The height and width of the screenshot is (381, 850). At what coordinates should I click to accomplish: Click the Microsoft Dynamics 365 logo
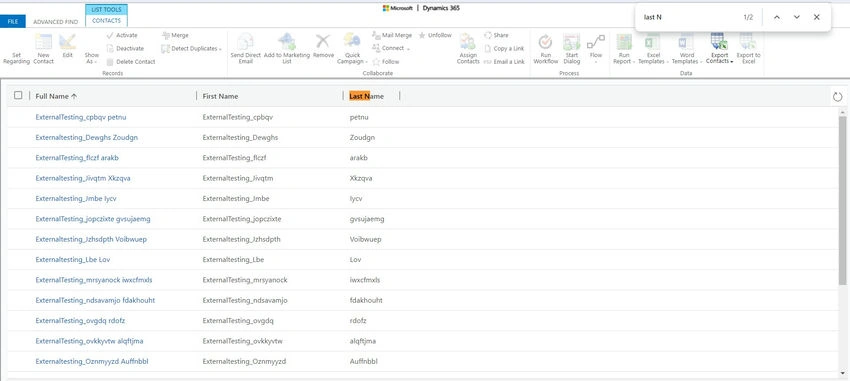421,8
